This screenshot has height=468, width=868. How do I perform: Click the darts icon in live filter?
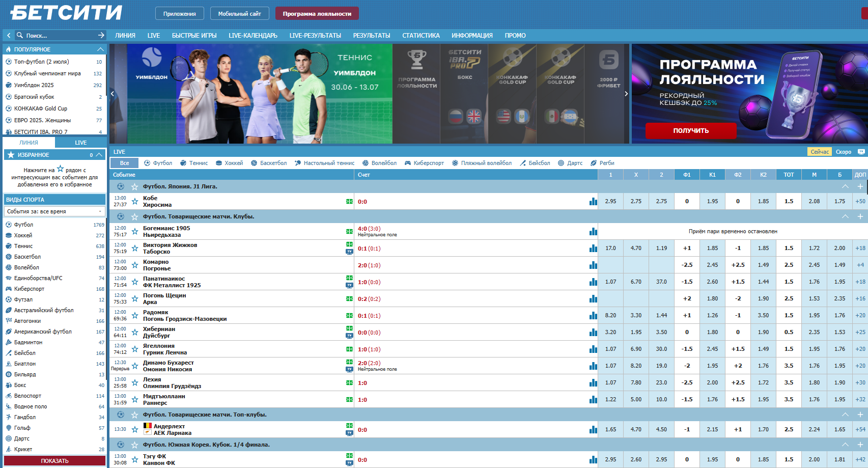pos(561,163)
